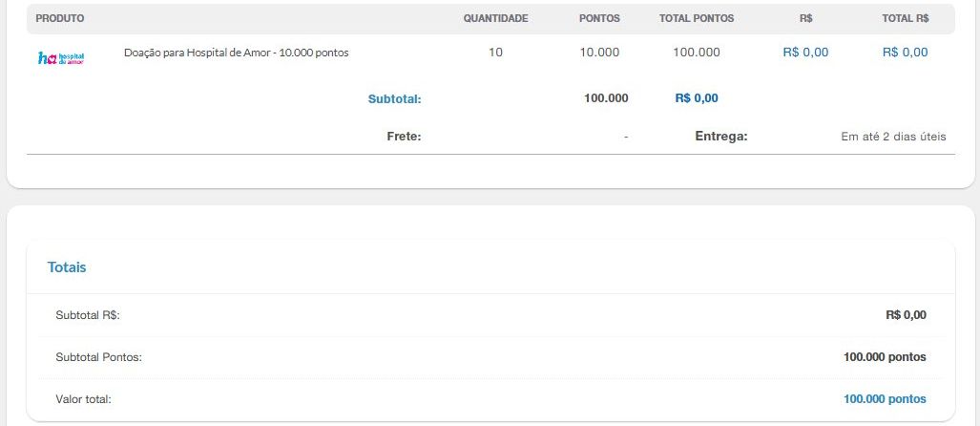The height and width of the screenshot is (426, 980).
Task: Click the Hospital de Amor logo thumbnail
Action: tap(61, 58)
